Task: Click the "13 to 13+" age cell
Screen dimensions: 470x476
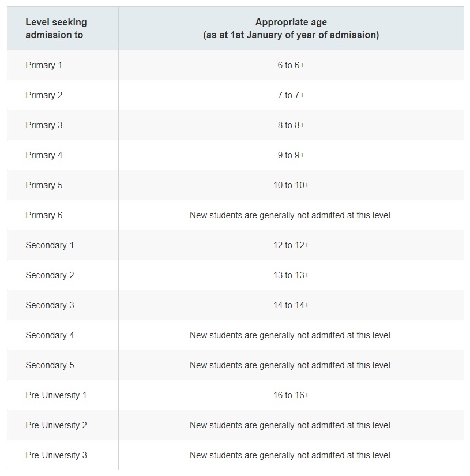Action: tap(291, 275)
